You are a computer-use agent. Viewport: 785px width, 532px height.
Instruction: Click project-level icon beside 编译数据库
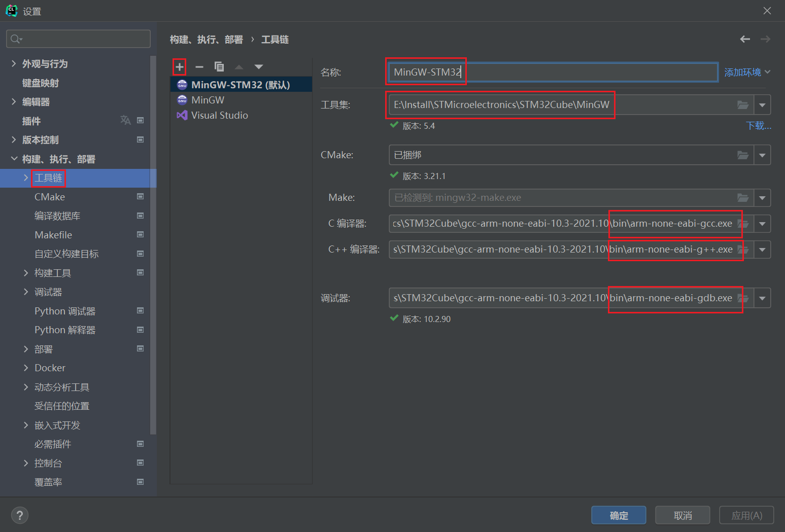coord(141,216)
